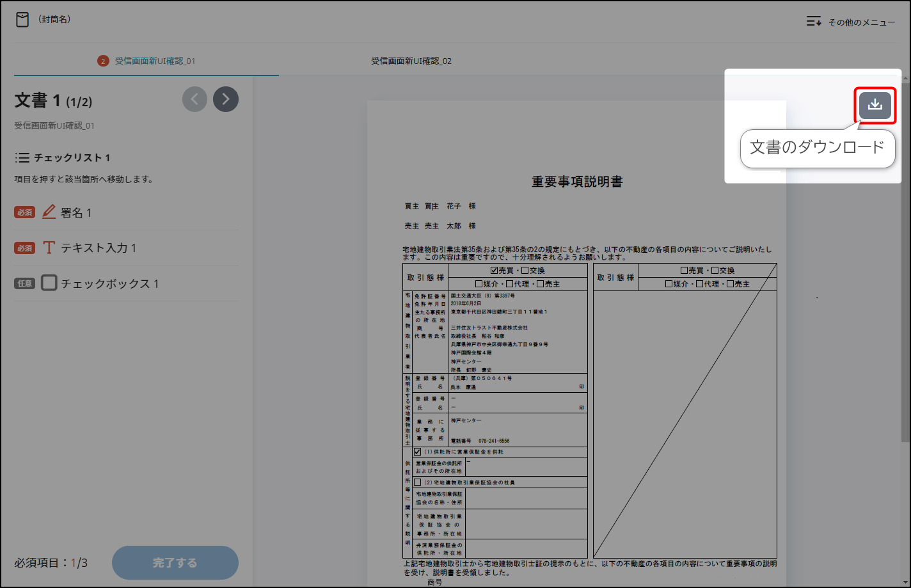This screenshot has width=911, height=588.
Task: Toggle the 売買 checkbox in the document
Action: click(493, 271)
